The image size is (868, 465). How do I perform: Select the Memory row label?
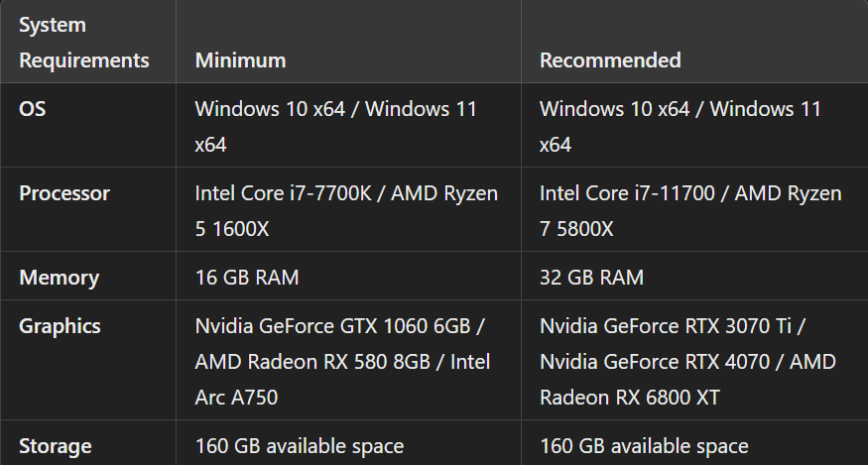click(x=59, y=278)
